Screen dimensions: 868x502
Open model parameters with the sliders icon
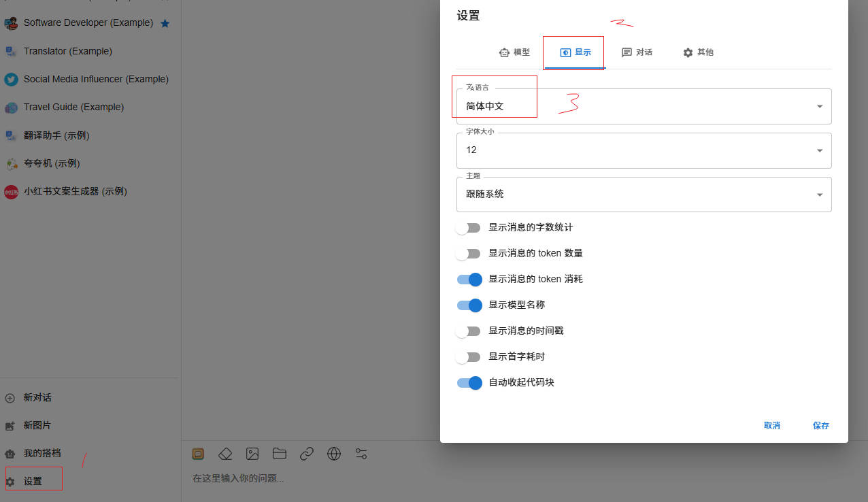click(361, 454)
